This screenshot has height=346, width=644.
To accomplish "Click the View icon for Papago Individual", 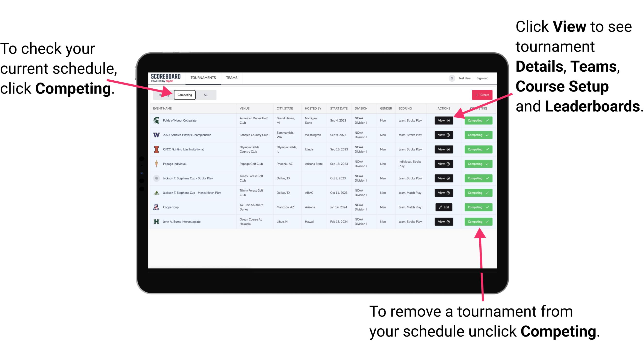I will click(443, 164).
